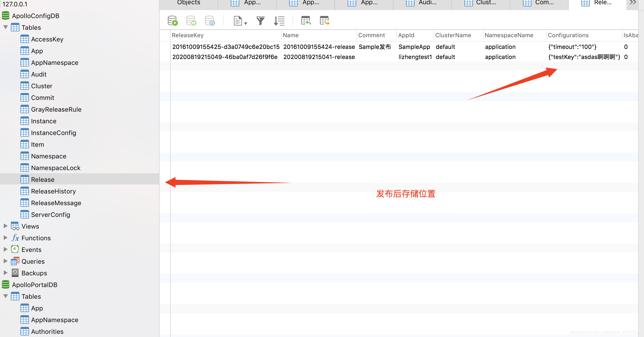Viewport: 644px width, 337px height.
Task: Click the Audit table icon
Action: pos(25,74)
